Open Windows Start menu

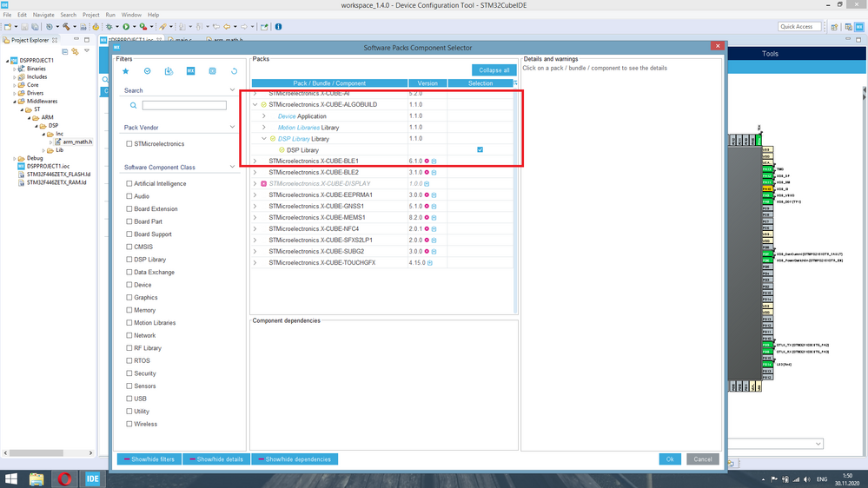(x=11, y=479)
